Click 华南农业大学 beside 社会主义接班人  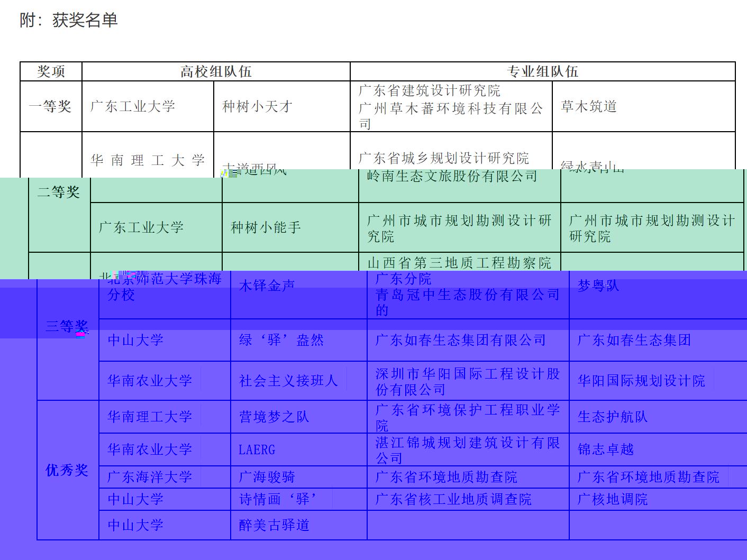tap(150, 381)
